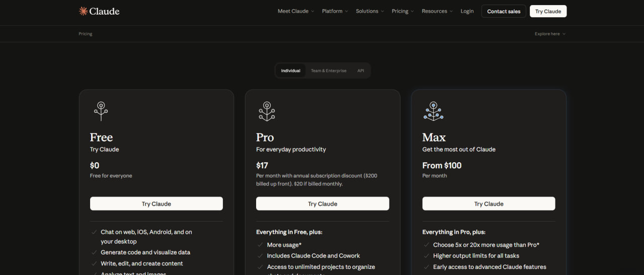Click 'Choose 5x or 20x more usage' item
Image resolution: width=644 pixels, height=275 pixels.
[486, 245]
